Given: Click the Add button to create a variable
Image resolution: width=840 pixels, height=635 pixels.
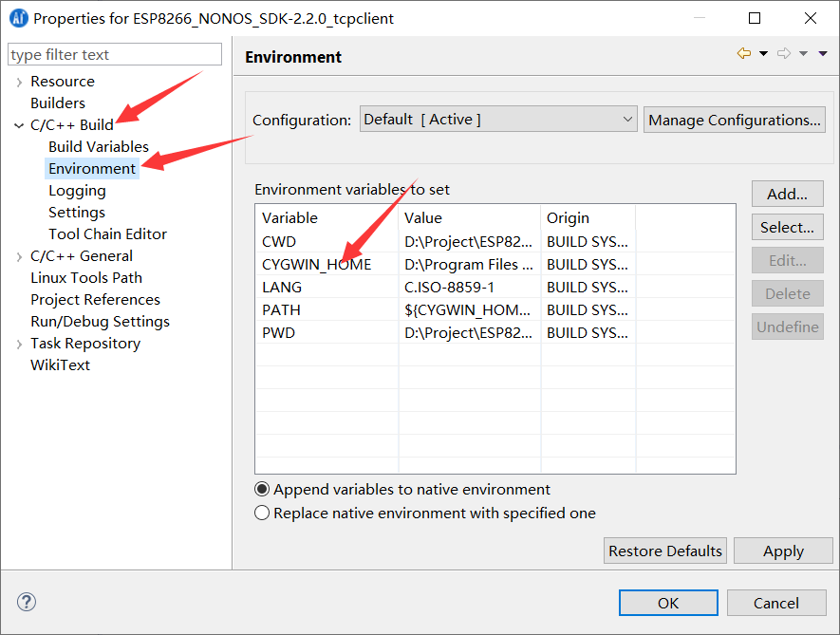Looking at the screenshot, I should [x=787, y=194].
